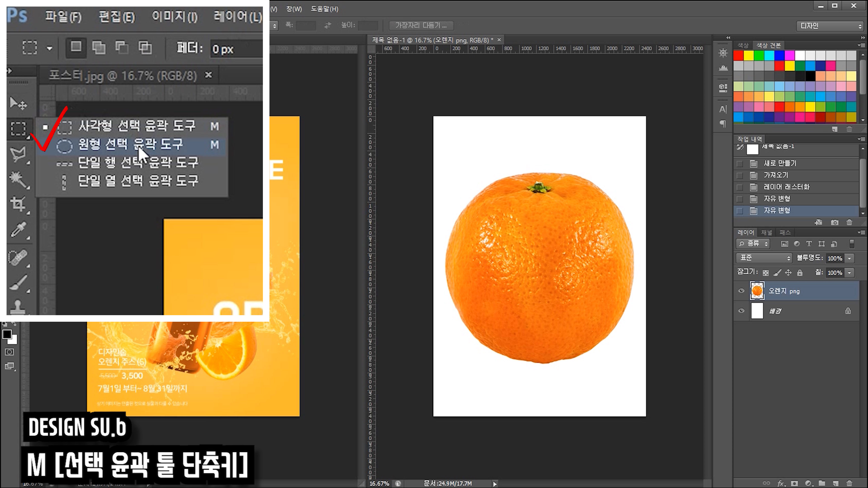Click the layer style fx icon
The height and width of the screenshot is (488, 868).
pos(780,483)
